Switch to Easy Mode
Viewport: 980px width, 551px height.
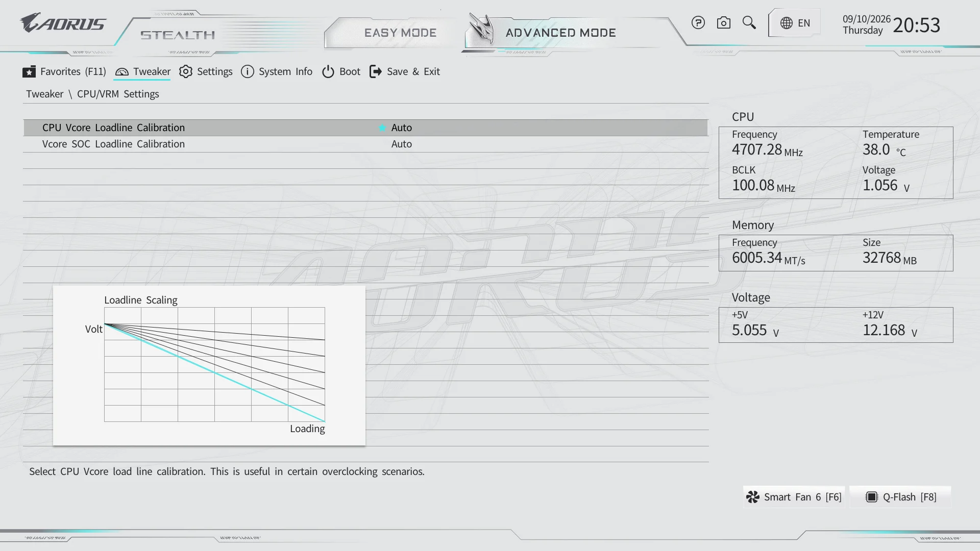coord(400,33)
